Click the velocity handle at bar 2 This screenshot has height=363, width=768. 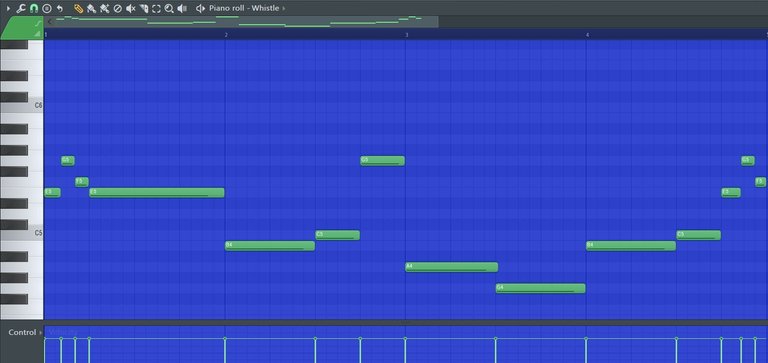click(225, 339)
